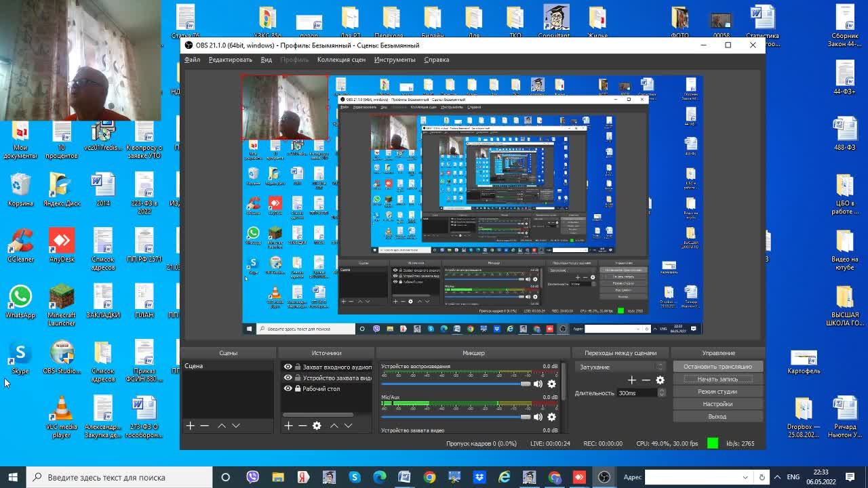Open the Вид menu

(x=267, y=60)
